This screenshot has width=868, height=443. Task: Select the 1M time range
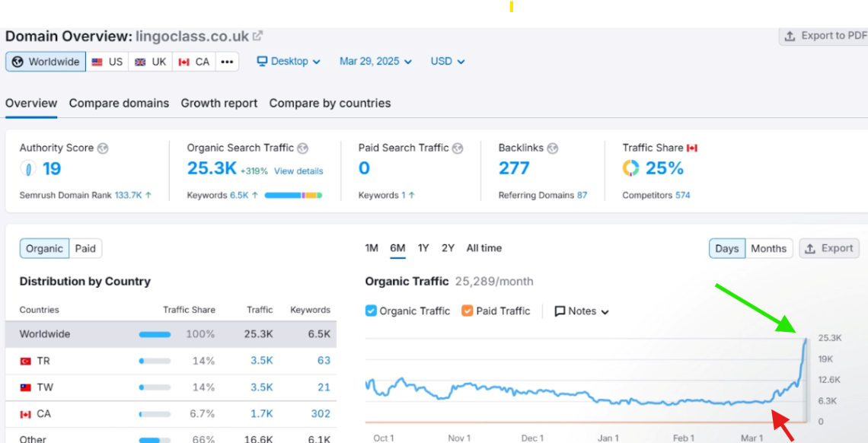coord(372,248)
